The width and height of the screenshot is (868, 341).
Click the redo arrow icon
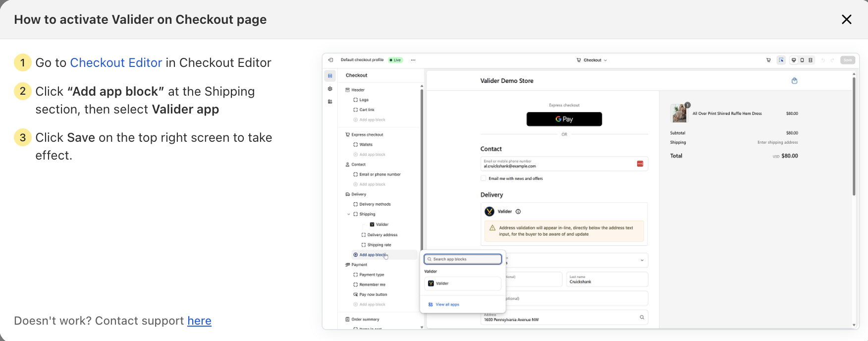tap(833, 60)
